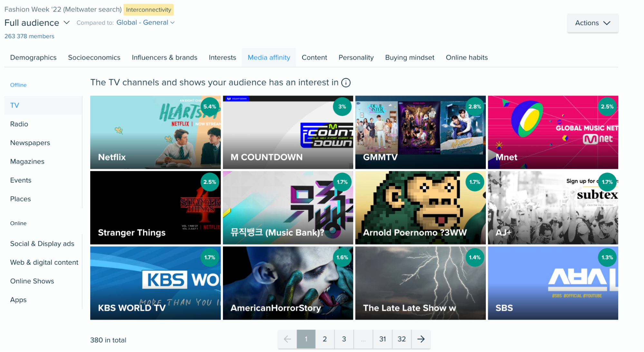The width and height of the screenshot is (644, 352).
Task: Click the Fashion Week '22 (Meltwater search) title
Action: click(x=63, y=9)
